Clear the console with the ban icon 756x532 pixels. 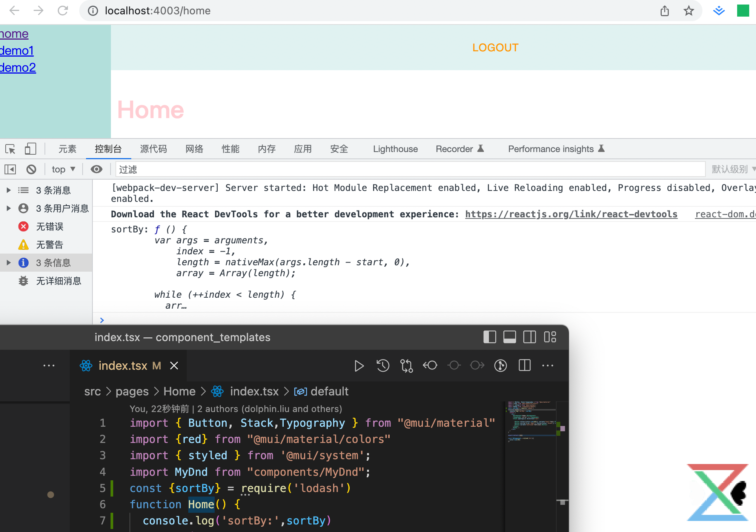[x=31, y=169]
